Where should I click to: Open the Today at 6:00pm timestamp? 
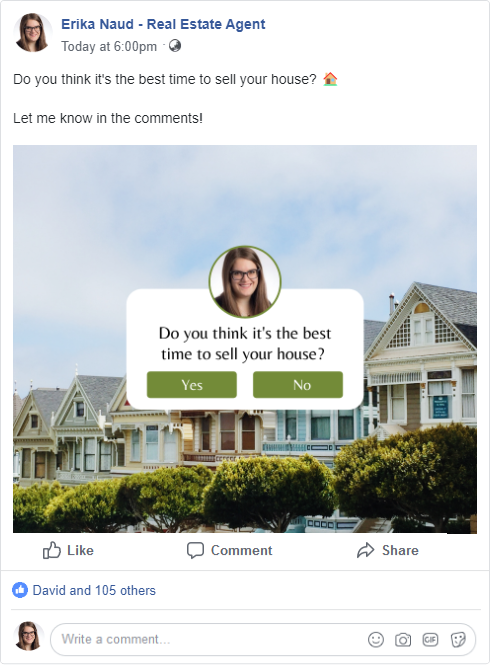(109, 46)
